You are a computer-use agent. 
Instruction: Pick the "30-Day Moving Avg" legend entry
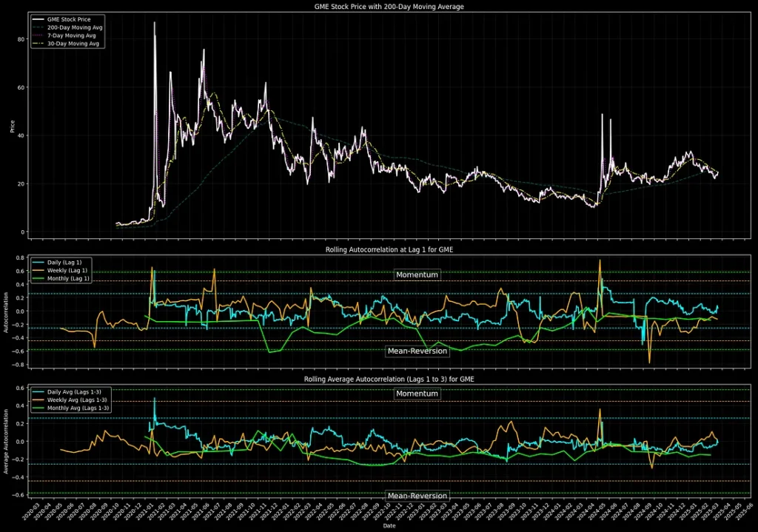click(66, 44)
